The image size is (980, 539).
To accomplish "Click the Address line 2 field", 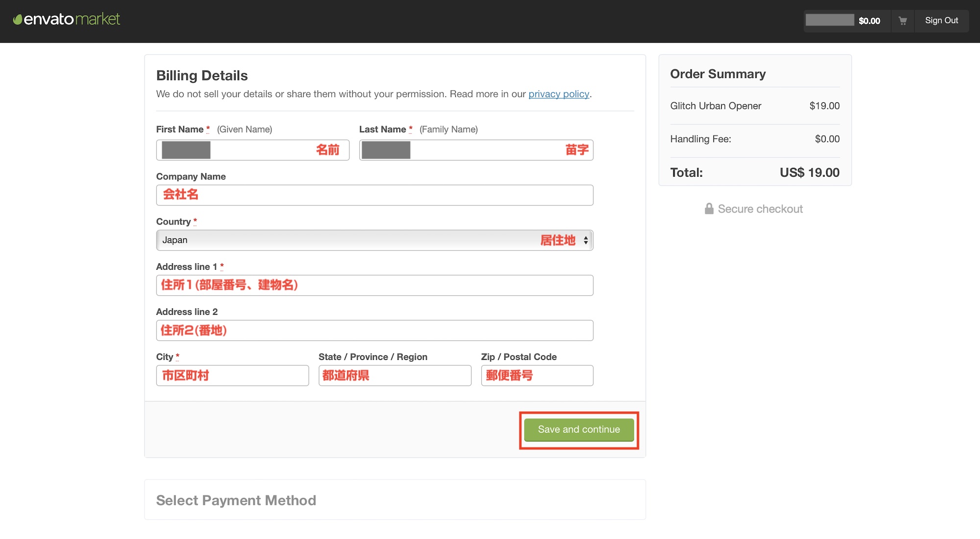I will click(x=374, y=330).
